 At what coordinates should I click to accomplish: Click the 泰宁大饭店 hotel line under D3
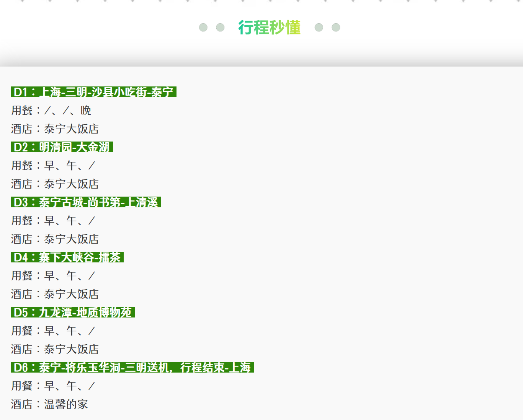(55, 239)
